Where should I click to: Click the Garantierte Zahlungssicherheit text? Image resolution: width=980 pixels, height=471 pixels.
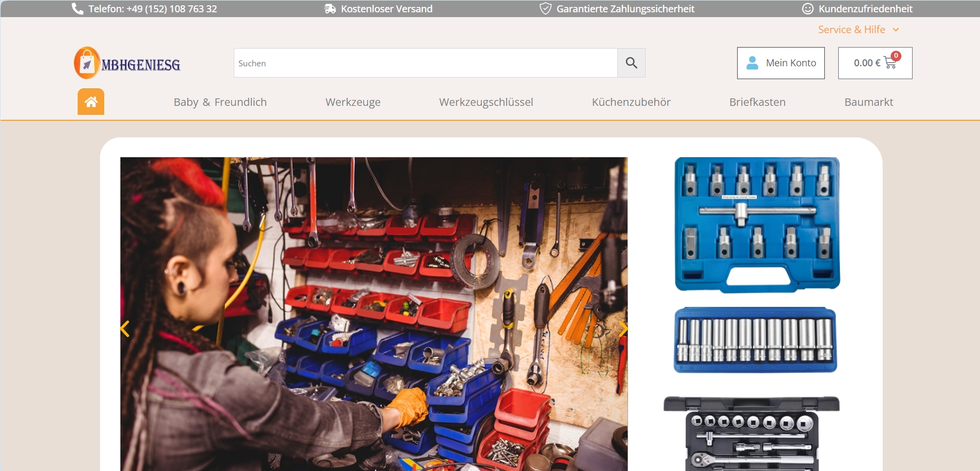pos(625,9)
